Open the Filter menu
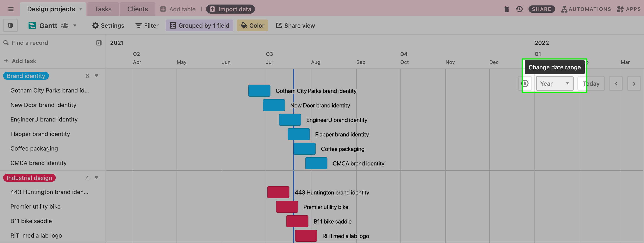The image size is (644, 243). [x=147, y=26]
